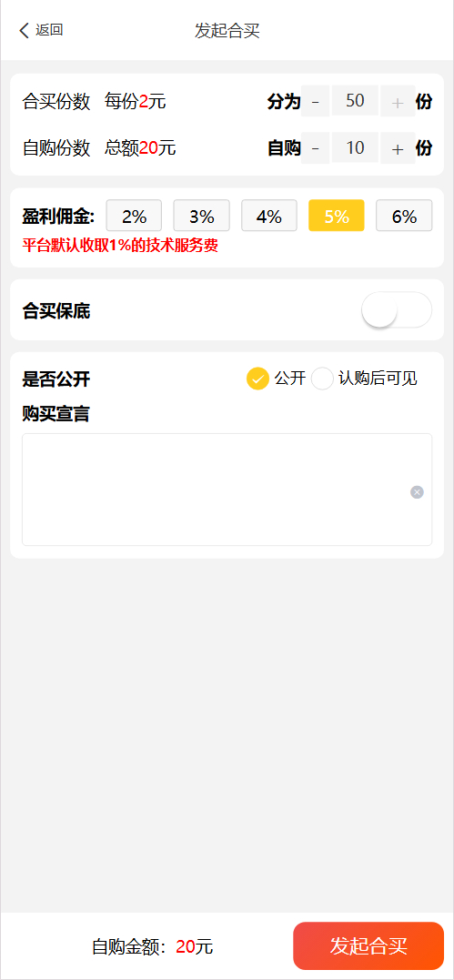The width and height of the screenshot is (454, 980).
Task: Toggle the 合买保底 switch on
Action: click(397, 310)
